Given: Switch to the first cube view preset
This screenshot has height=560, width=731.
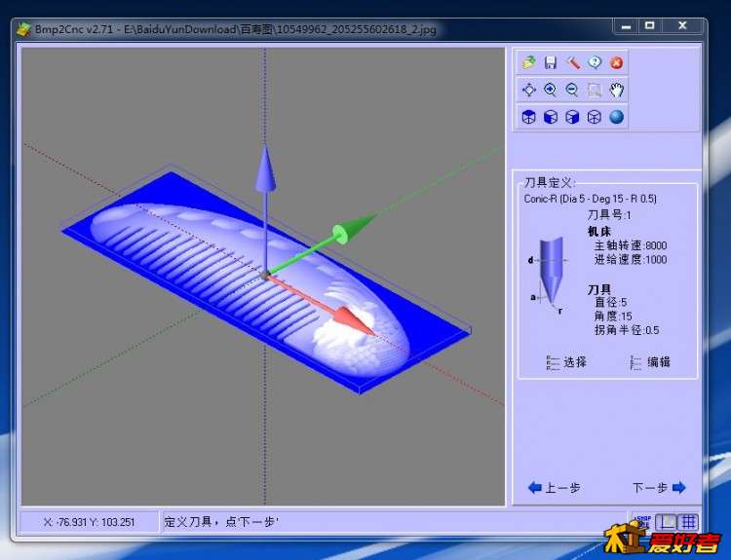Looking at the screenshot, I should (529, 117).
